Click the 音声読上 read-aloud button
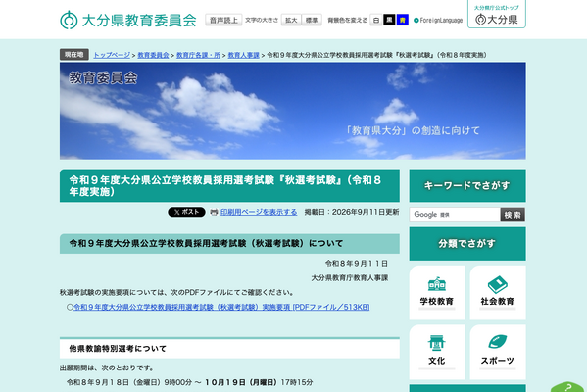The width and height of the screenshot is (587, 392). (223, 20)
